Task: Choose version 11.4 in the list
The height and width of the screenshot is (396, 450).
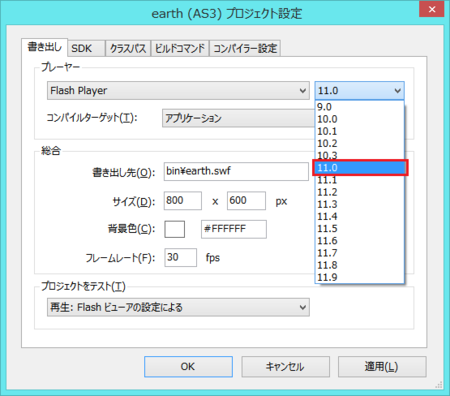Action: click(x=360, y=216)
